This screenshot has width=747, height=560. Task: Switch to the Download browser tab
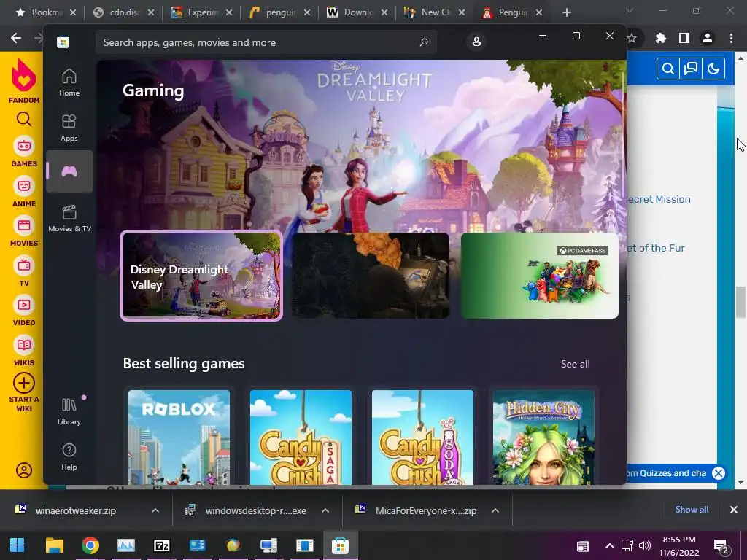[x=357, y=12]
